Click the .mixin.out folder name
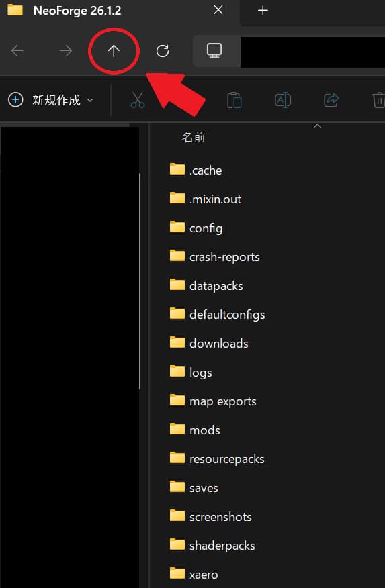 (x=216, y=199)
